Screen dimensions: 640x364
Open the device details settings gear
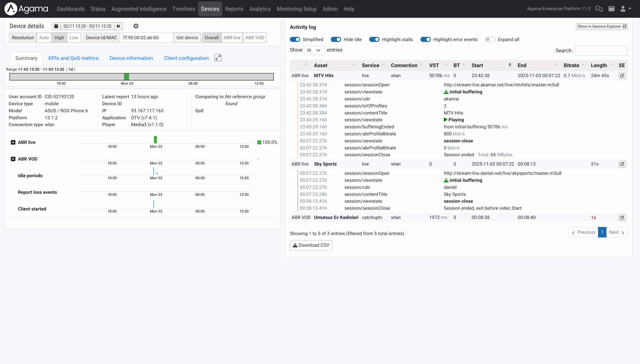point(136,26)
